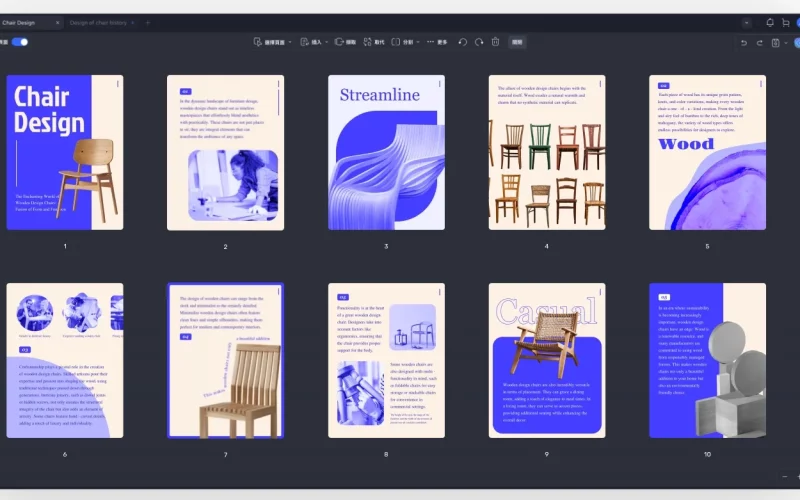Select page 3 Streamline thumbnail
Image resolution: width=800 pixels, height=500 pixels.
pos(386,153)
